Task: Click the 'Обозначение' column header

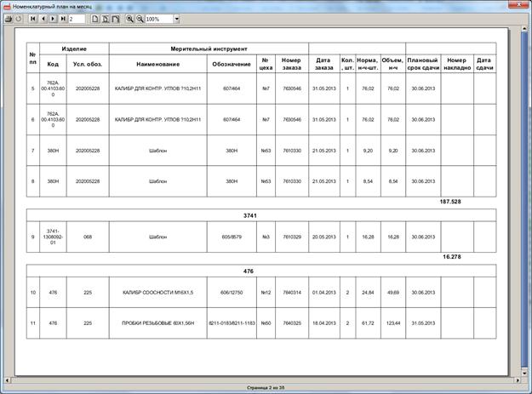Action: tap(232, 64)
